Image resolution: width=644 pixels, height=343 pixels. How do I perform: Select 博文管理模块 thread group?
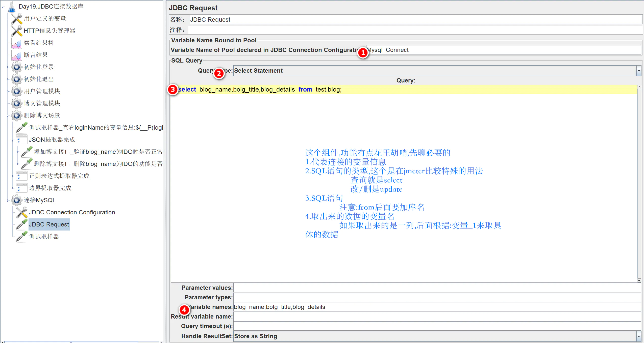[x=42, y=103]
